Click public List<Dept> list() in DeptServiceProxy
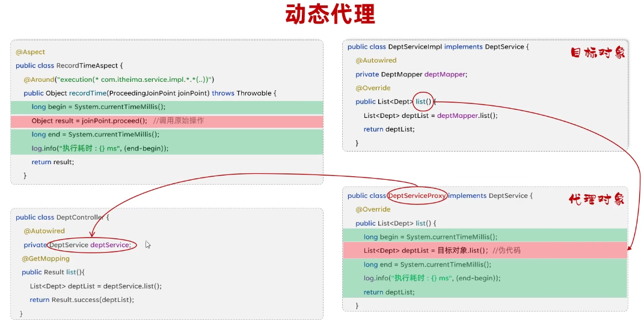This screenshot has width=644, height=320. 396,224
